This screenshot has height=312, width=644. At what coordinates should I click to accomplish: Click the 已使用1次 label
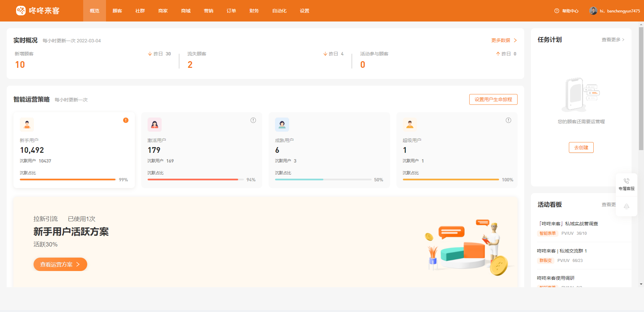82,219
